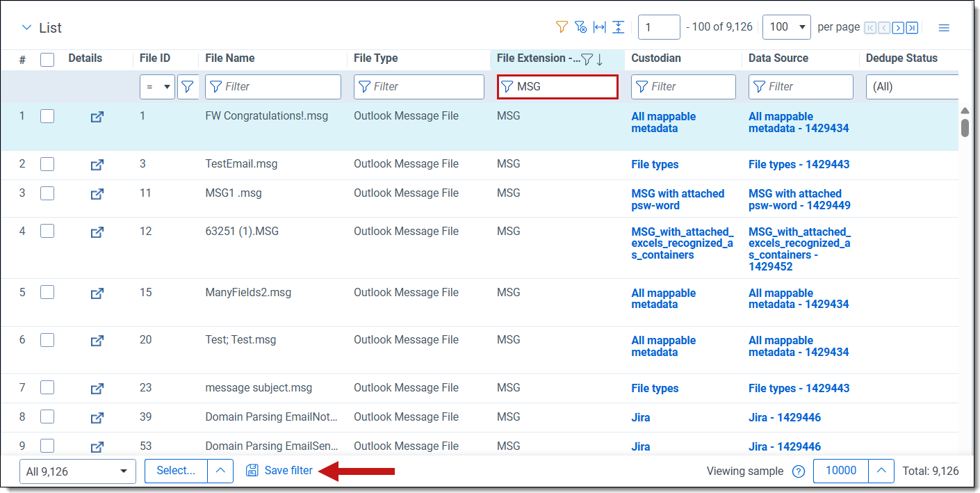This screenshot has height=493, width=980.
Task: Toggle the show filters funnel icon
Action: click(x=562, y=27)
